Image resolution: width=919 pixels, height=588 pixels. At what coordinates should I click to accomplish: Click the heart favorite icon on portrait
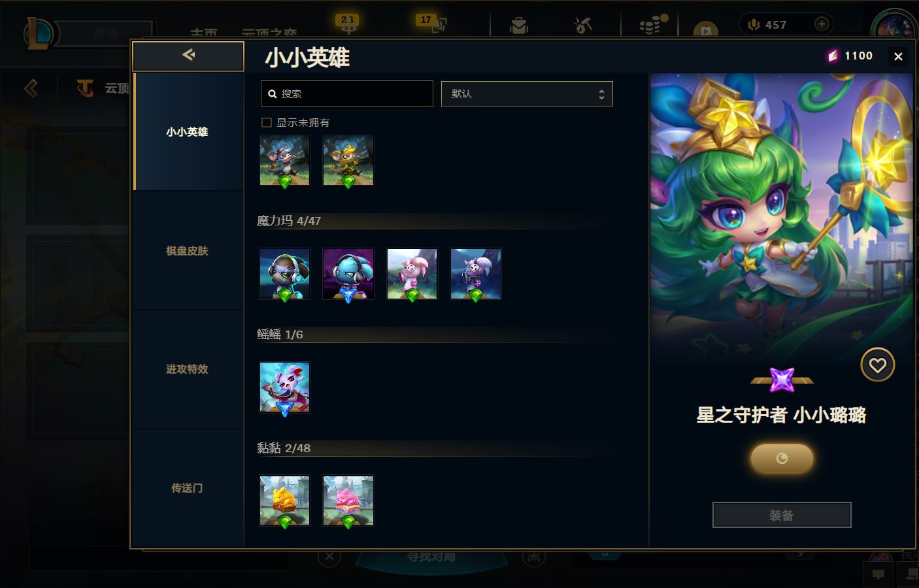877,365
